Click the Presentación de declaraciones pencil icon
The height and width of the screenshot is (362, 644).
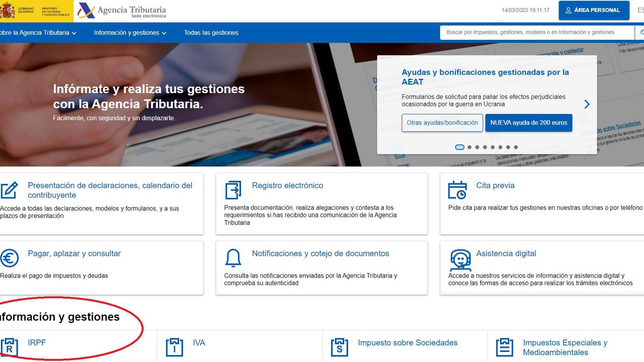(x=9, y=190)
